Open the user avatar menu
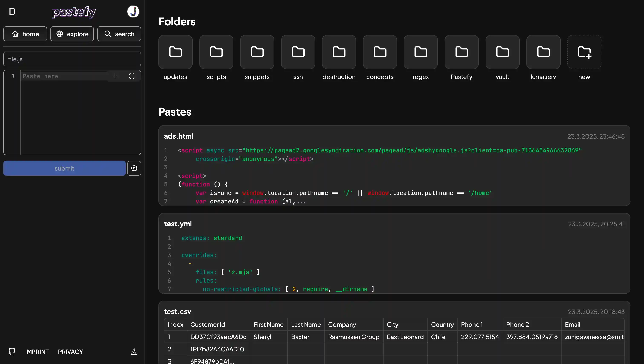Screen dimensions: 644x364 click(133, 11)
